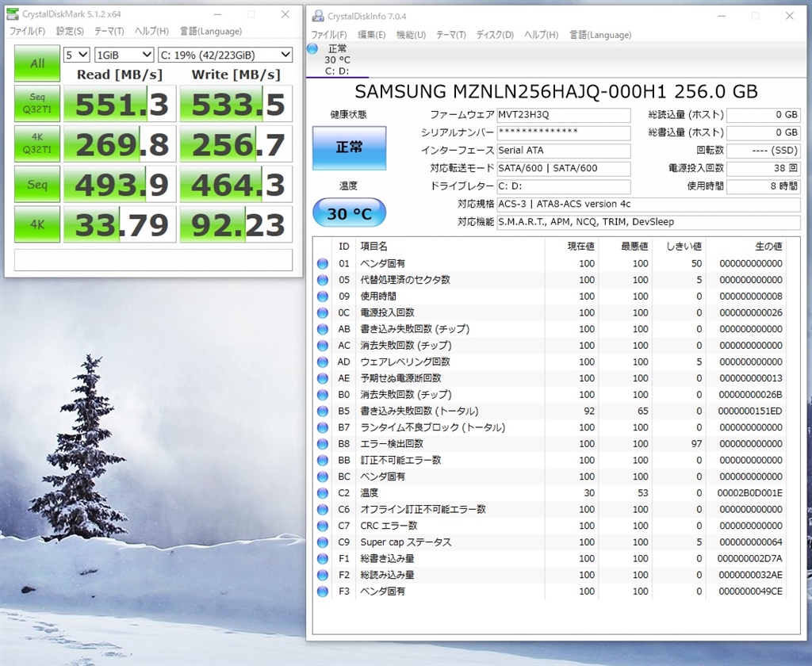This screenshot has height=666, width=812.
Task: Run all benchmarks with All button
Action: coord(37,63)
